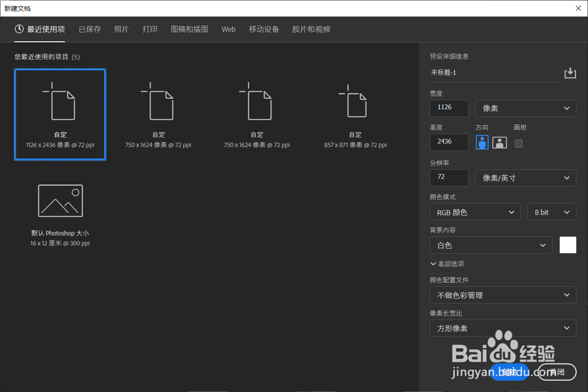Open the resolution units dropdown 像素/英寸
The width and height of the screenshot is (588, 392).
pyautogui.click(x=526, y=178)
